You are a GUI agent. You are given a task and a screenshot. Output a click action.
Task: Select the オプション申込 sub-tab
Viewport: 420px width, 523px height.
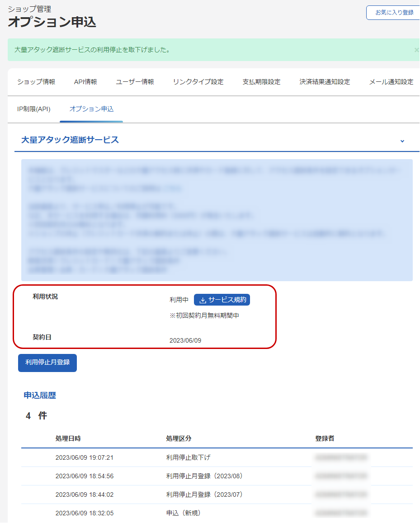coord(91,109)
